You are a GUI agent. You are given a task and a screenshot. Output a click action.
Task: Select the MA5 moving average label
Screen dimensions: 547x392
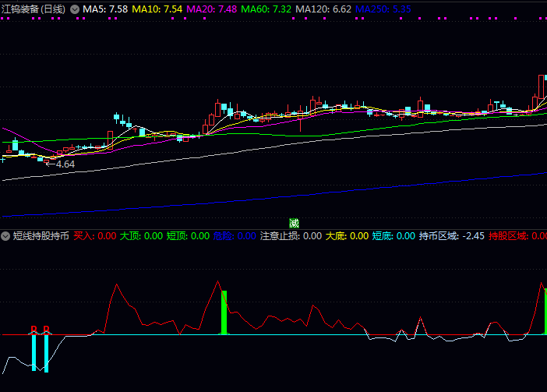pyautogui.click(x=105, y=9)
